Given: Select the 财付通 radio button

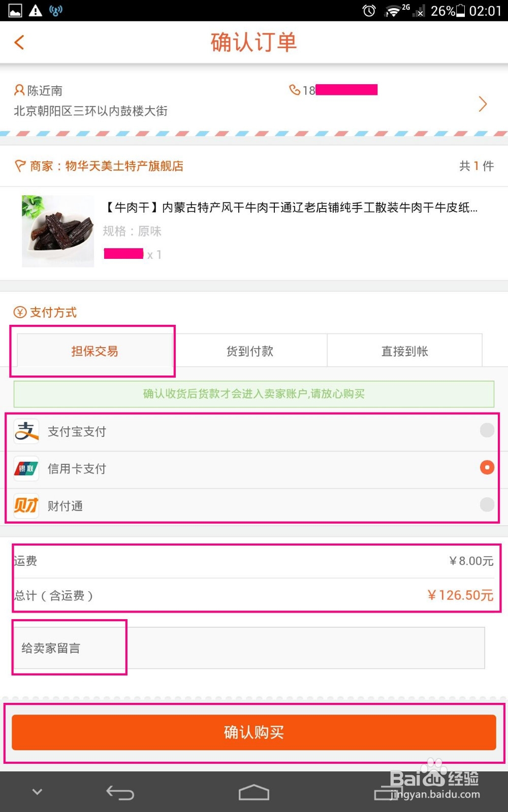Looking at the screenshot, I should (x=487, y=504).
